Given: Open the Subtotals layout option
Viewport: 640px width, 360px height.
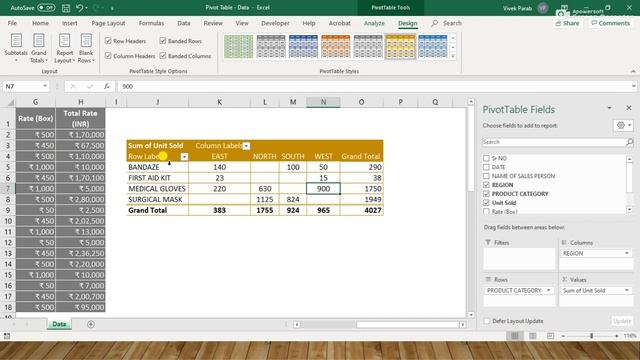Looking at the screenshot, I should (x=16, y=48).
